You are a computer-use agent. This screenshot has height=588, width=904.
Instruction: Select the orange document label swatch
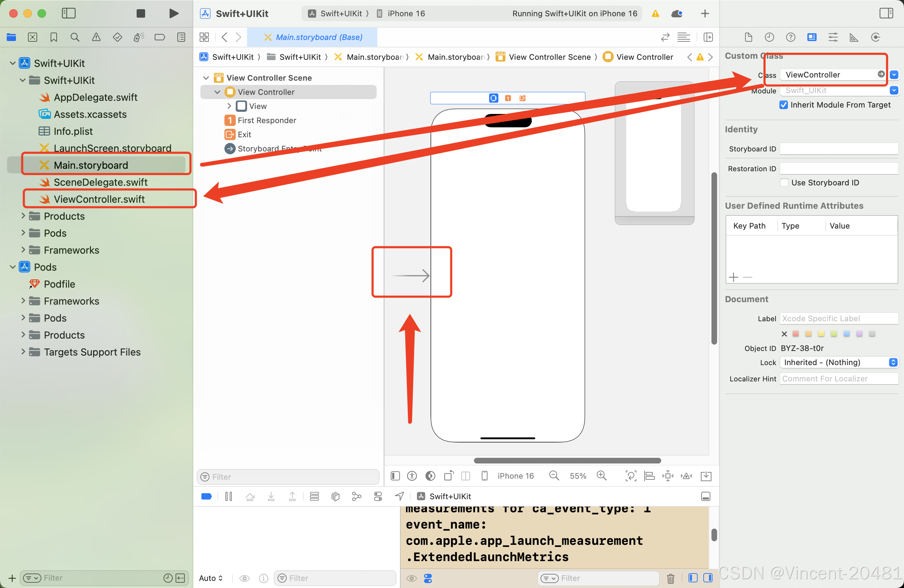tap(808, 334)
